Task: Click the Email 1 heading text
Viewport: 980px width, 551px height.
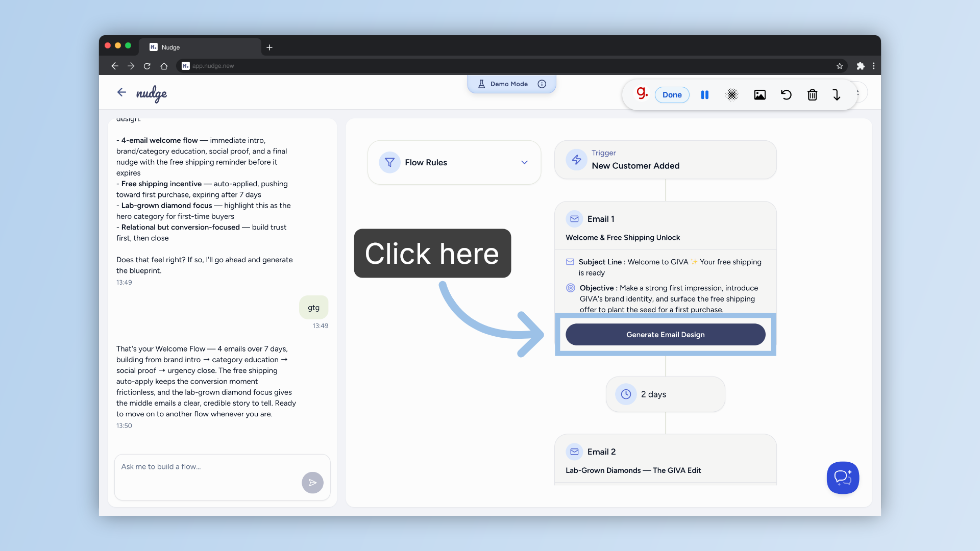Action: [x=601, y=219]
